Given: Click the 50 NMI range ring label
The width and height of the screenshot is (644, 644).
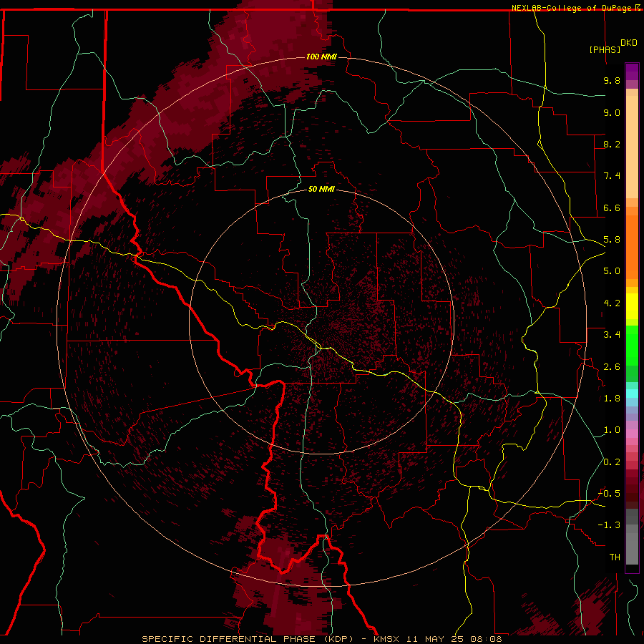Looking at the screenshot, I should tap(321, 189).
